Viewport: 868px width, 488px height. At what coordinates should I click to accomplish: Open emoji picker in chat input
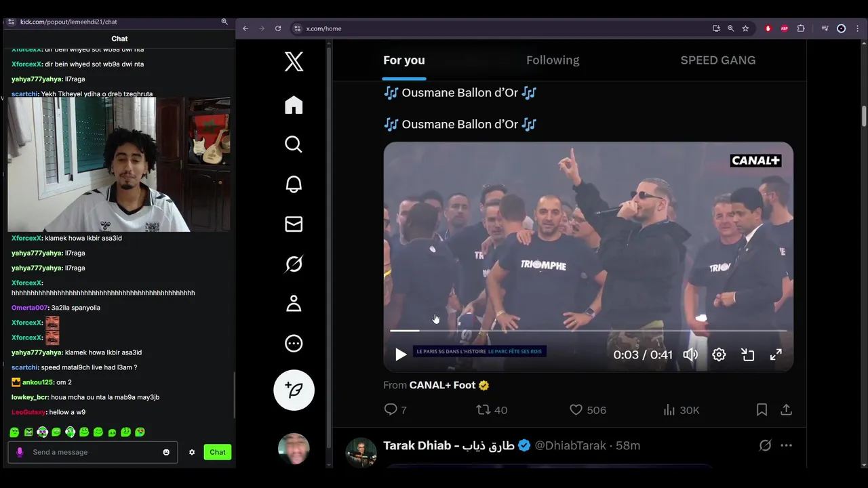pyautogui.click(x=166, y=452)
